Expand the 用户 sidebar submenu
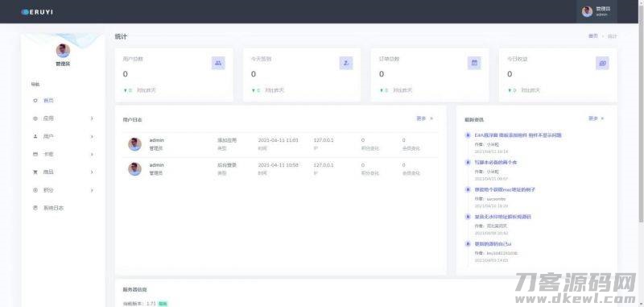The image size is (644, 307). [x=64, y=136]
